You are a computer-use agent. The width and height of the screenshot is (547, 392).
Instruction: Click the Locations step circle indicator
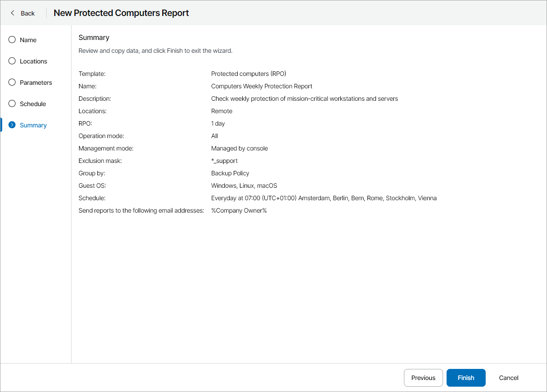[12, 61]
